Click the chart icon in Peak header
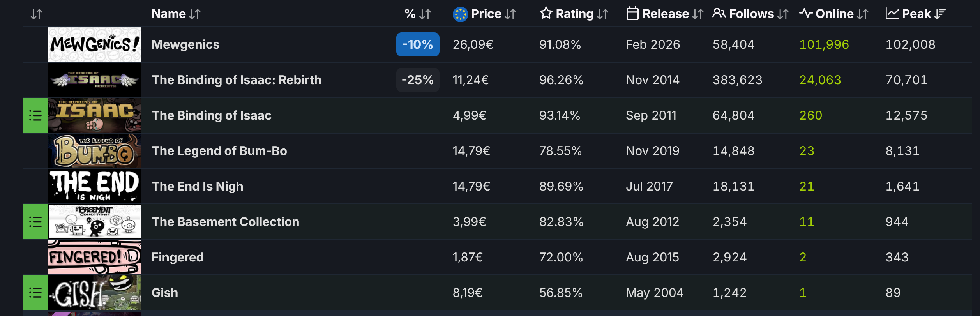The image size is (980, 316). coord(892,14)
